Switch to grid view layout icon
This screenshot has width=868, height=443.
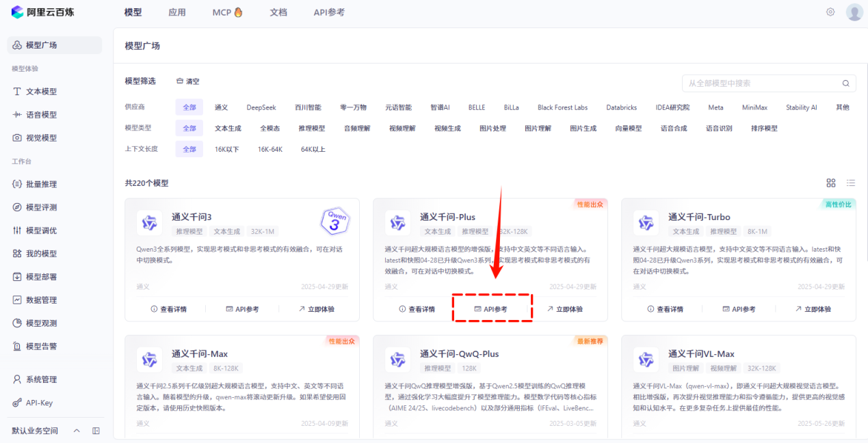831,183
